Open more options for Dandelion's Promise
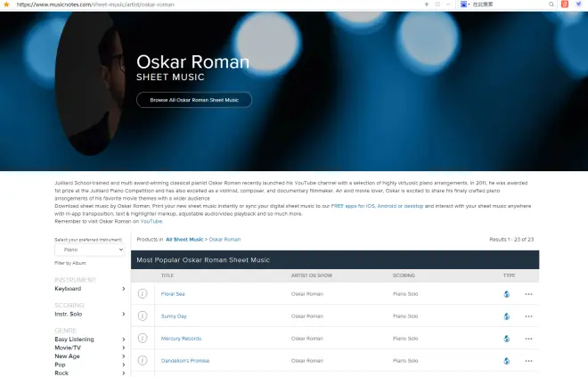This screenshot has width=588, height=377. point(528,361)
